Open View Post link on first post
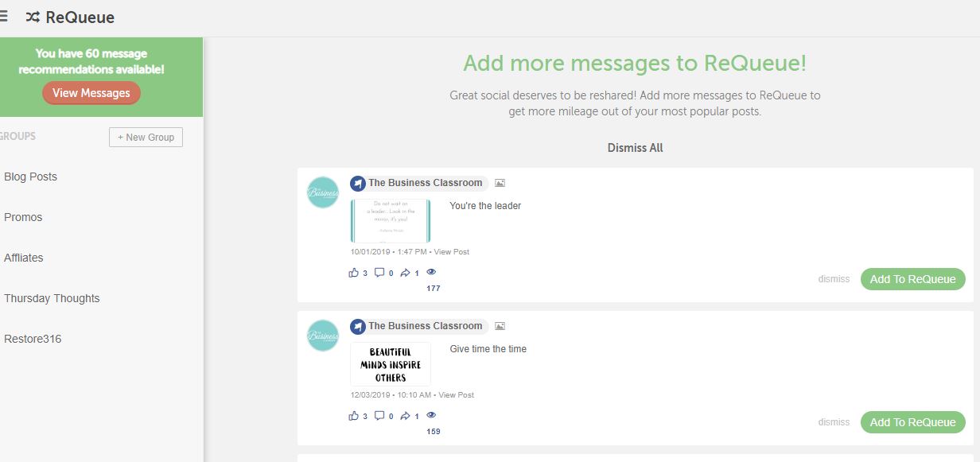 [x=452, y=252]
